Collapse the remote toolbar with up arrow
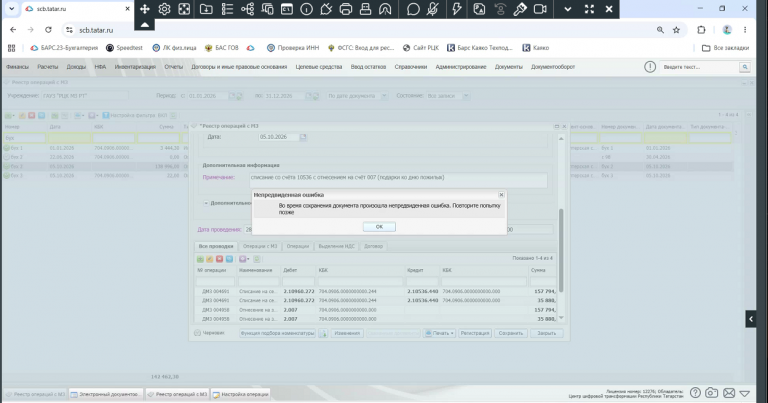768x403 pixels. pyautogui.click(x=144, y=24)
